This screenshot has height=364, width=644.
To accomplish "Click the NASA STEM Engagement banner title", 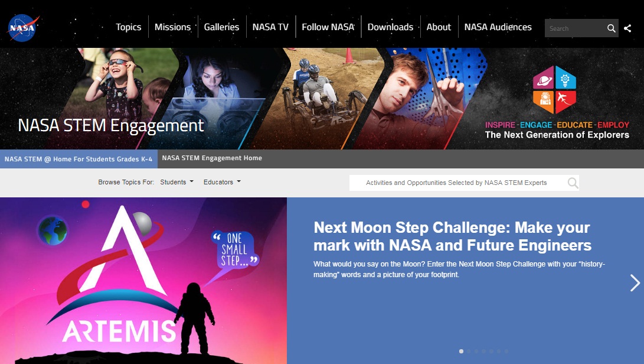I will (x=111, y=125).
